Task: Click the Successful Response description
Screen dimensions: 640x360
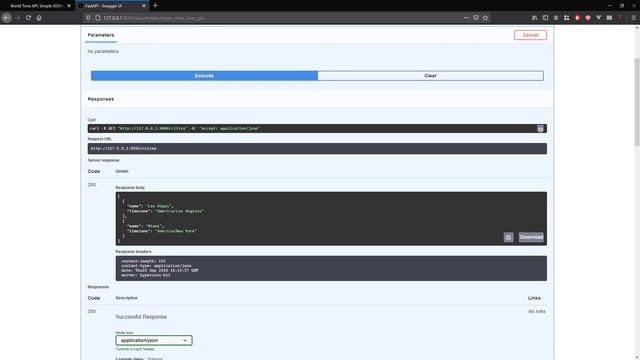Action: click(141, 317)
